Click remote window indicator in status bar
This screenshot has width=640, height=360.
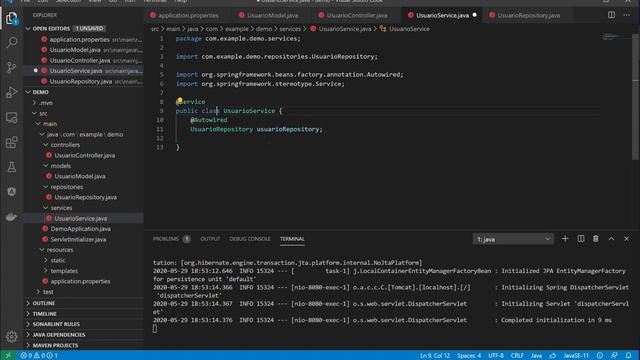8,356
